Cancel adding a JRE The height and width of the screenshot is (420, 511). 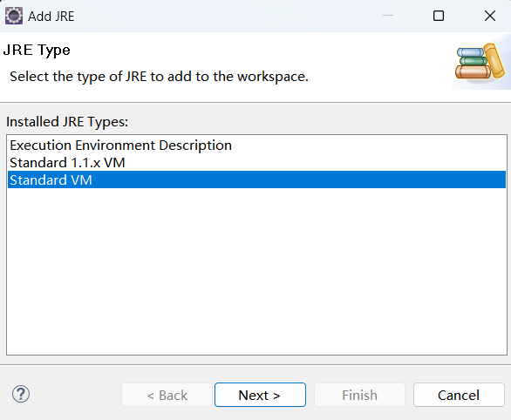tap(459, 395)
